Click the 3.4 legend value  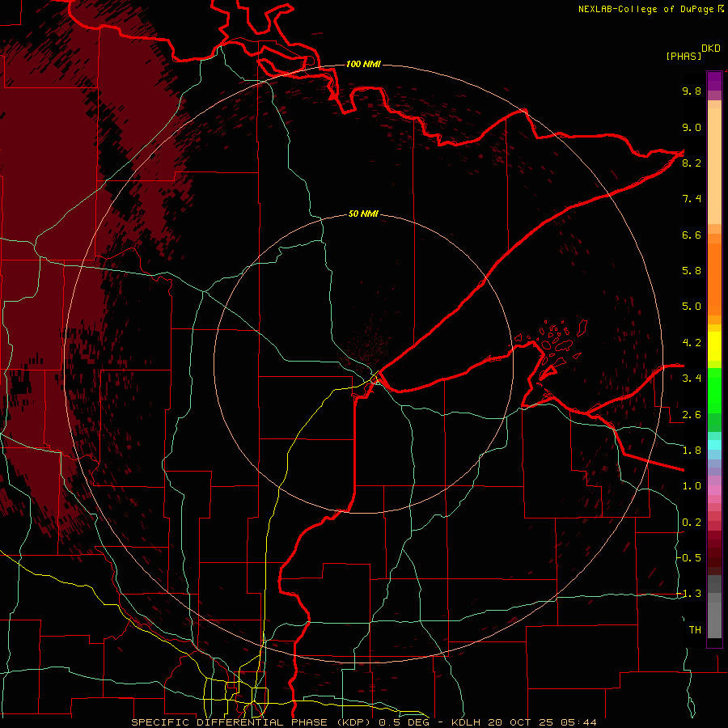(x=692, y=379)
